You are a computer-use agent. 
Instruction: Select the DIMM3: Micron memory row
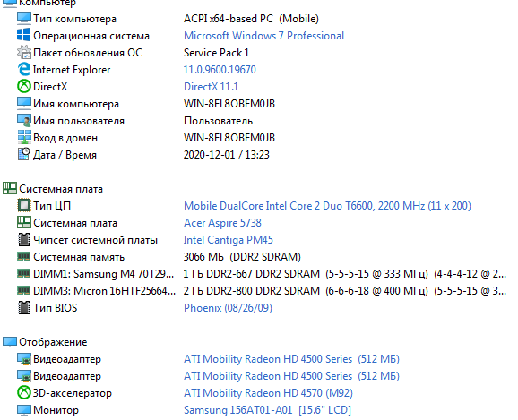point(262,291)
